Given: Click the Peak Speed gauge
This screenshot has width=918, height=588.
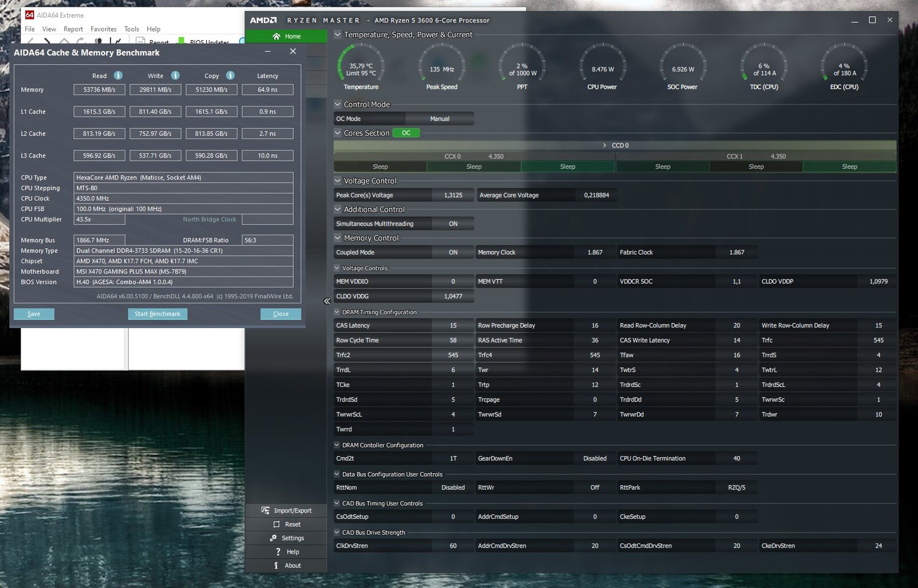Looking at the screenshot, I should tap(442, 66).
